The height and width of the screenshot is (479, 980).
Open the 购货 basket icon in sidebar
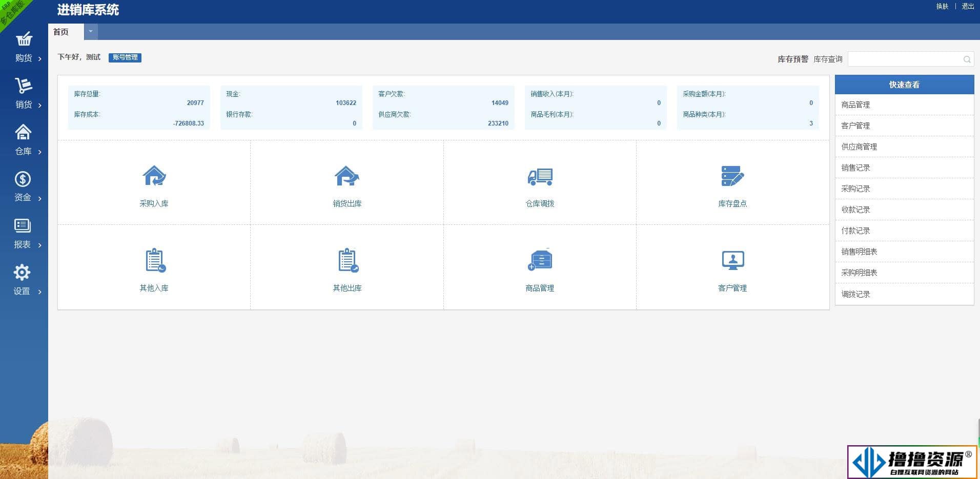(24, 38)
